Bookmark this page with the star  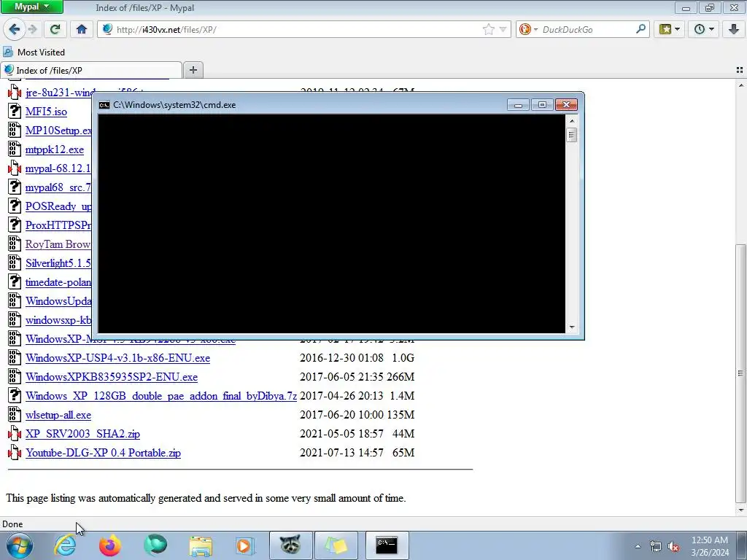tap(489, 29)
